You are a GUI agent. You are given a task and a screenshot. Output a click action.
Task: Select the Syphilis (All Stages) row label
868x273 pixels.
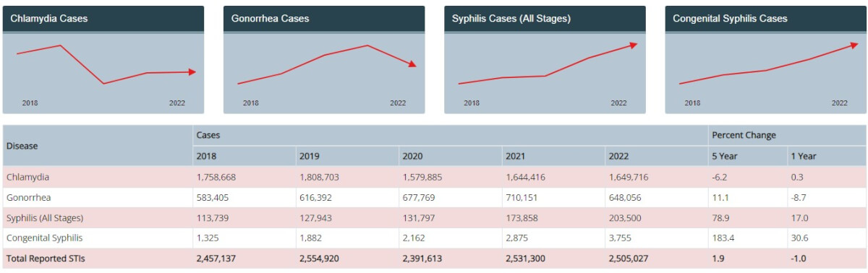(45, 217)
